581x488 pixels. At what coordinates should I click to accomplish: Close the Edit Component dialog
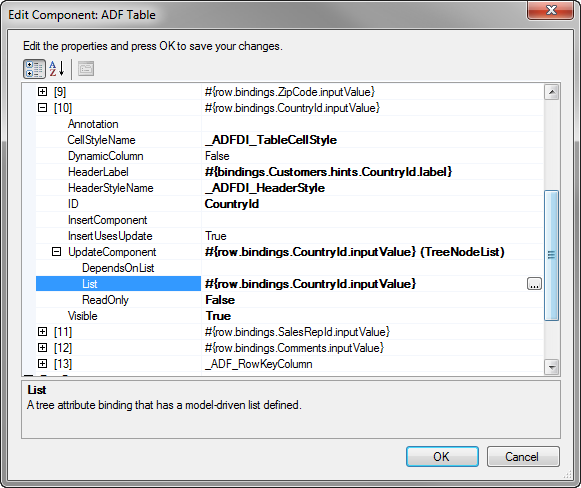click(550, 9)
